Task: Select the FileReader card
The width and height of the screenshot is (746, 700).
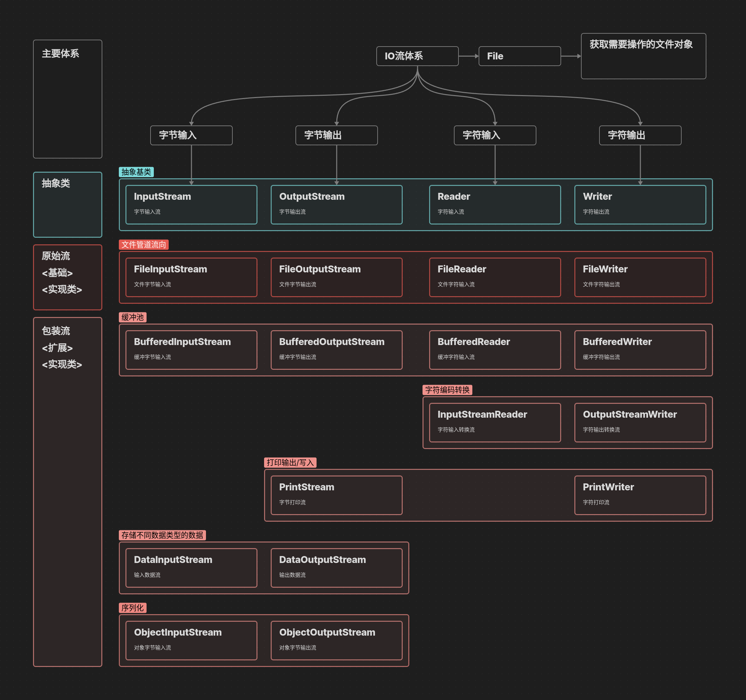Action: click(x=494, y=277)
